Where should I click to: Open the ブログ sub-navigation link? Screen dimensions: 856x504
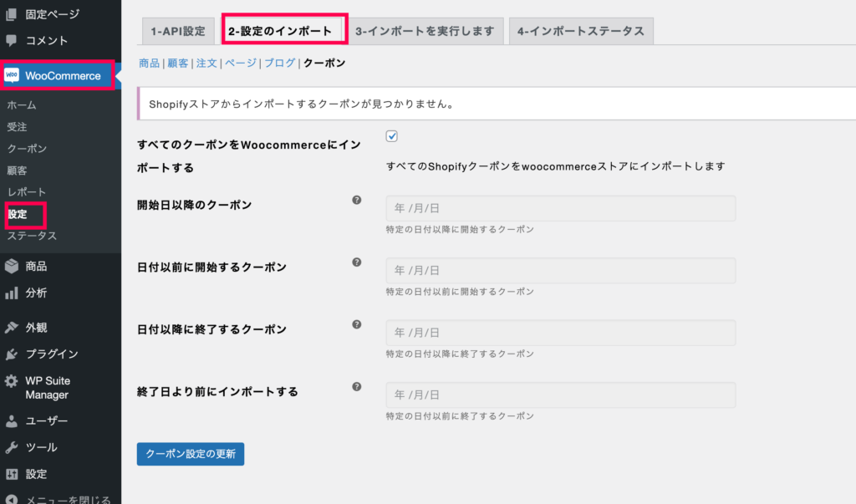[x=280, y=64]
